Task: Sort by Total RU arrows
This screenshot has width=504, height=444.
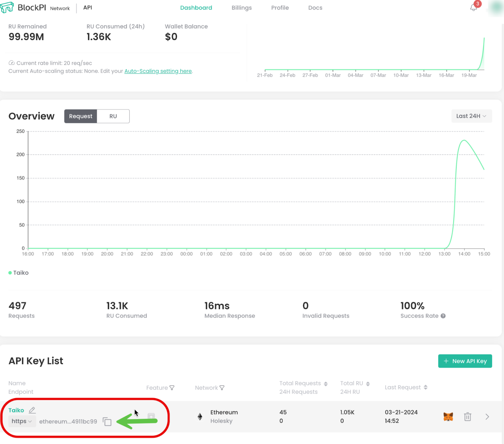Action: click(x=368, y=384)
